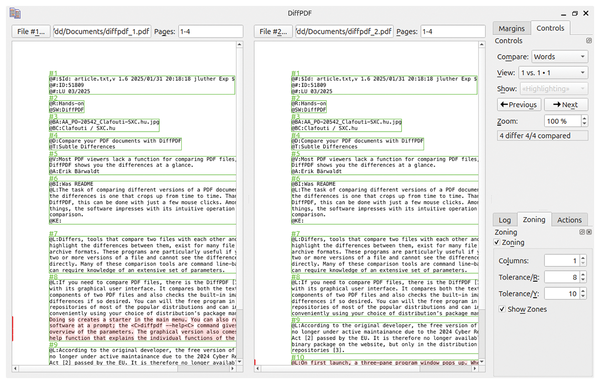The height and width of the screenshot is (384, 600).
Task: Click the Pages field for File #1
Action: 210,31
